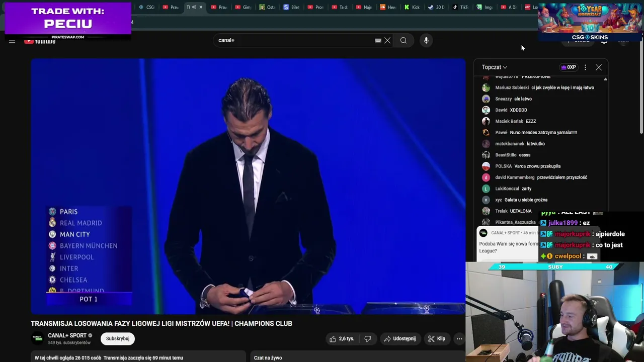The image size is (644, 362).
Task: Dislike the video with thumbs-down
Action: point(368,339)
